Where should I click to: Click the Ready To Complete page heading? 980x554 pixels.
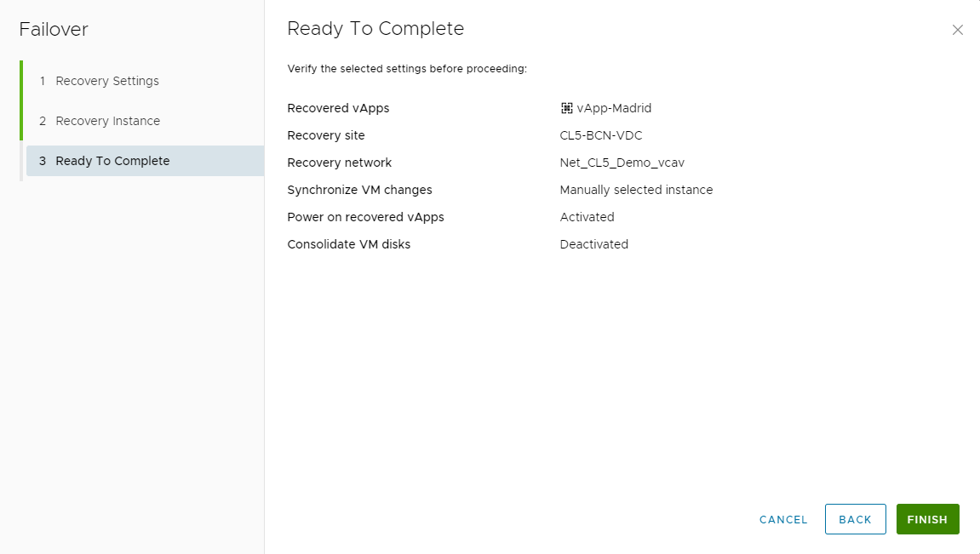(375, 29)
